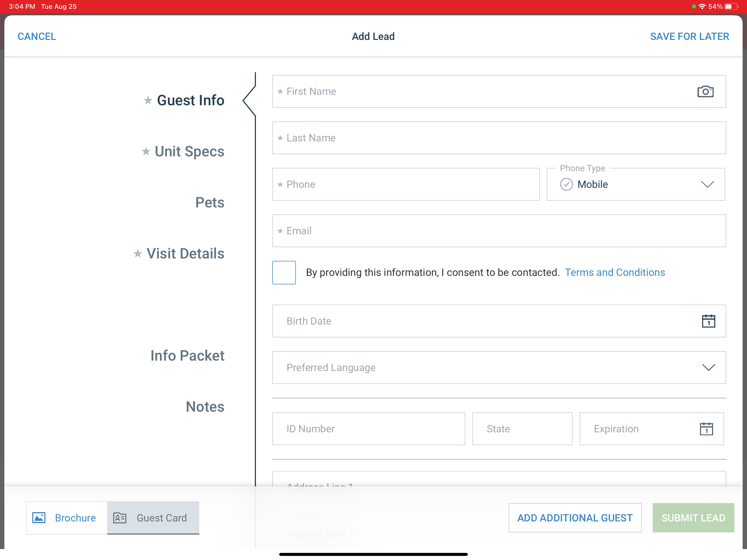This screenshot has height=560, width=747.
Task: Go to the Visit Details section
Action: (x=185, y=254)
